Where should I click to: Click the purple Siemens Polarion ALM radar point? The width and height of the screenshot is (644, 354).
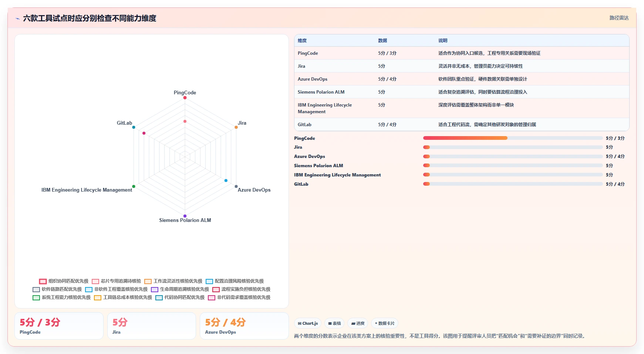185,216
